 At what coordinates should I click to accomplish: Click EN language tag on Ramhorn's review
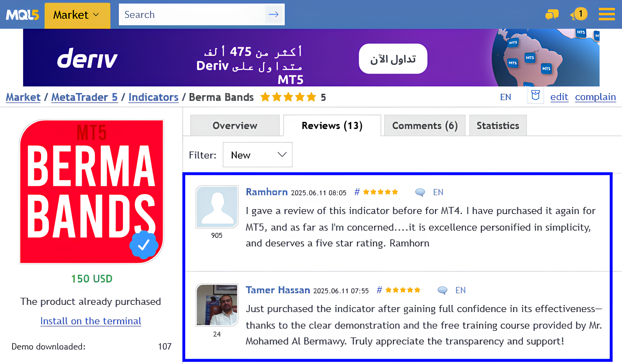tap(438, 192)
